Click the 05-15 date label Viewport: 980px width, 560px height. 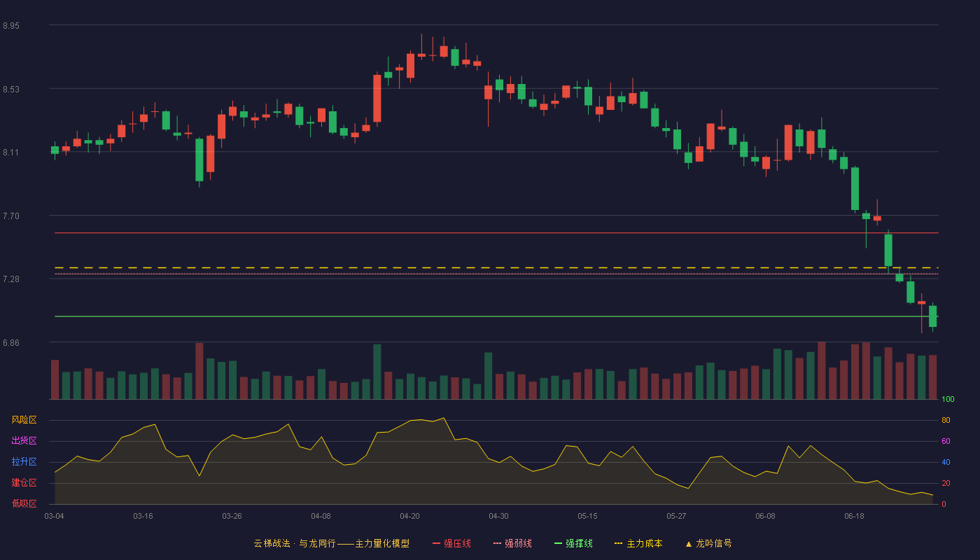click(x=587, y=516)
